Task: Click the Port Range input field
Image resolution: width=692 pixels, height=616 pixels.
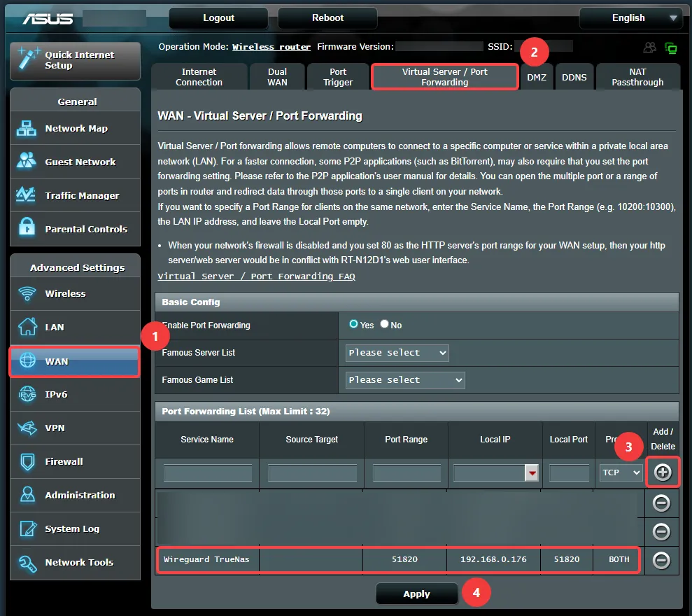Action: point(407,473)
